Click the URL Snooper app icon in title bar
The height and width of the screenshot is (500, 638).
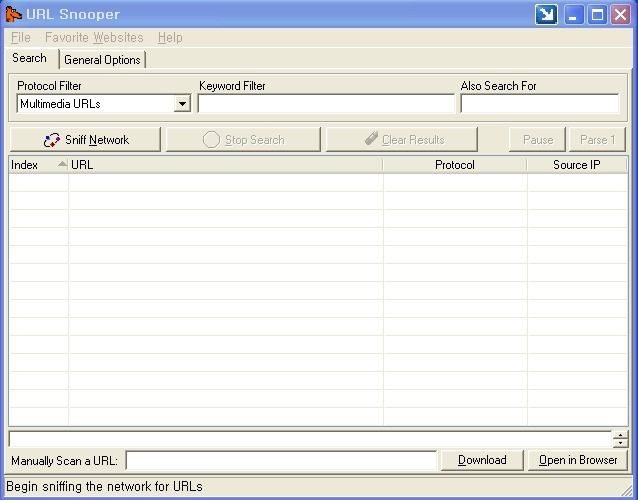pos(13,15)
